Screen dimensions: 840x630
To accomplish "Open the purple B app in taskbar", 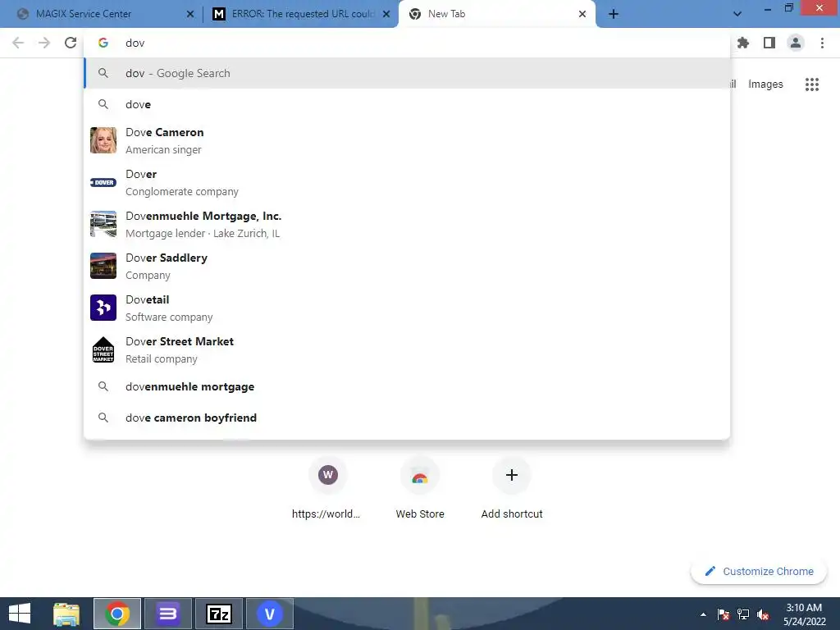I will pos(167,614).
